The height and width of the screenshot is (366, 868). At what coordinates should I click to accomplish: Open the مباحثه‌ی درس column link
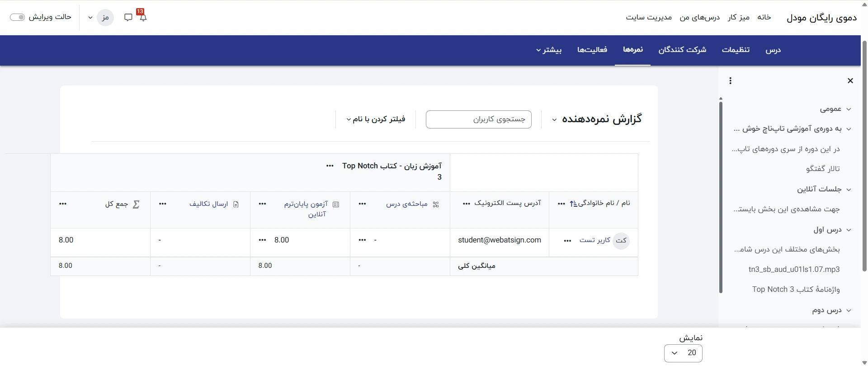(x=407, y=204)
